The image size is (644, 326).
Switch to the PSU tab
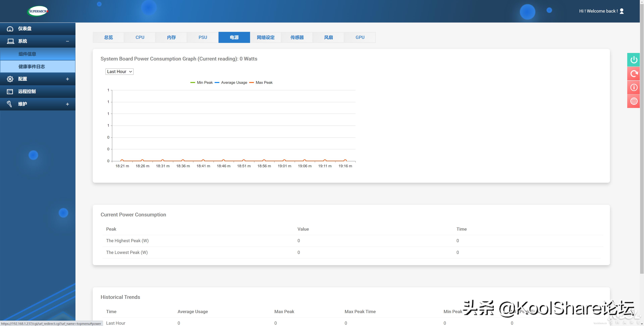point(202,38)
